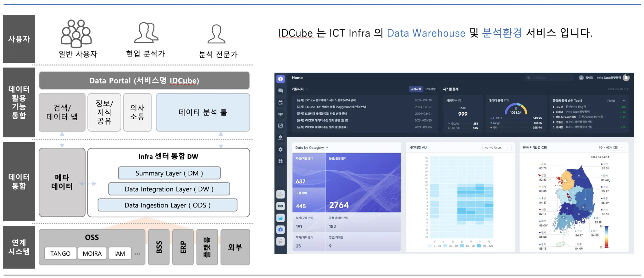The width and height of the screenshot is (644, 278).
Task: Click the MOIRA box under OSS
Action: click(x=92, y=253)
